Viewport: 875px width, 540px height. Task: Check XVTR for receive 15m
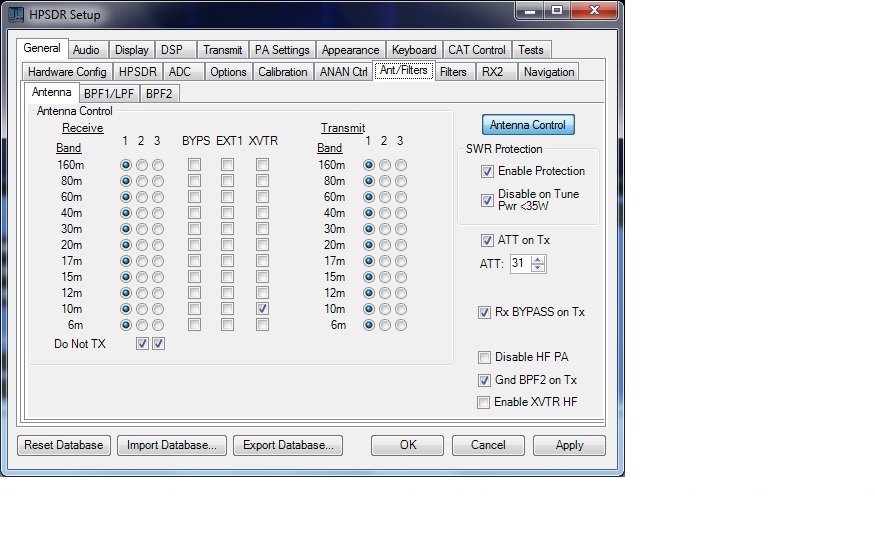pos(262,277)
